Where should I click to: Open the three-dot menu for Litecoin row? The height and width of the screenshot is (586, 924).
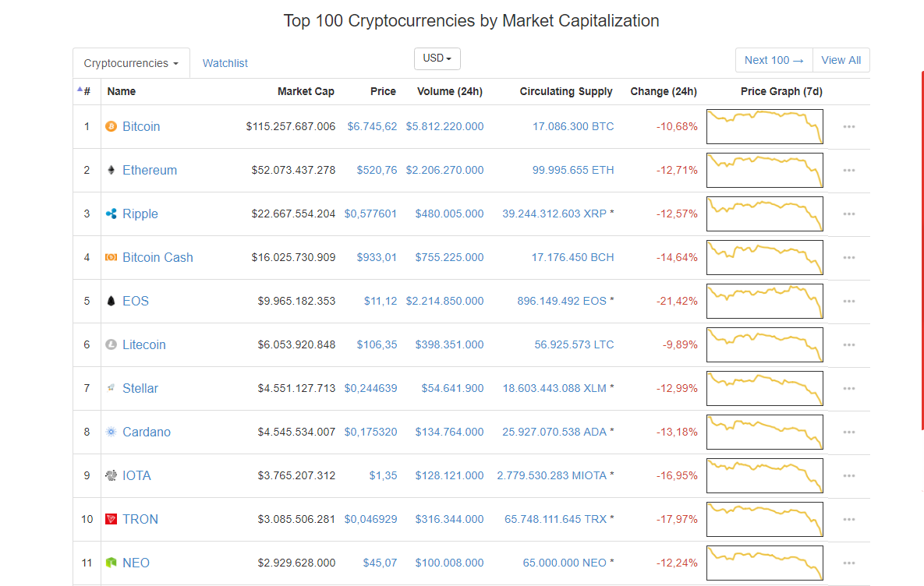coord(848,344)
